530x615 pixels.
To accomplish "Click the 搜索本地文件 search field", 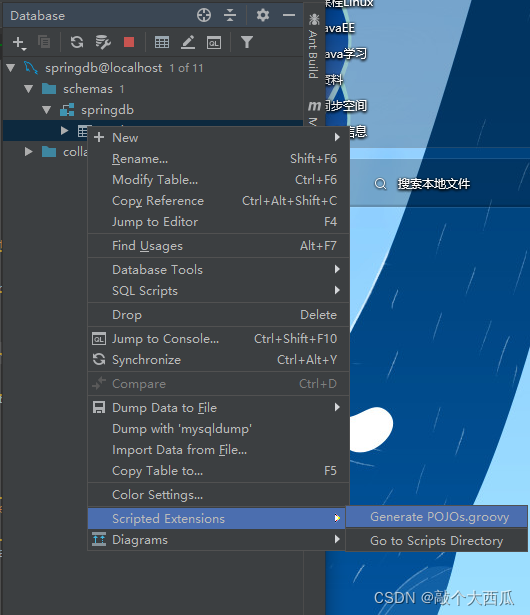I will tap(433, 184).
